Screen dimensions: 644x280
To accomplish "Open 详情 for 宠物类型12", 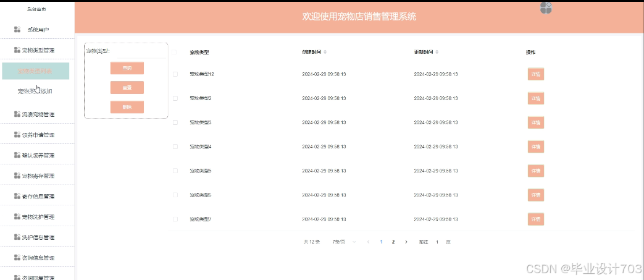I will (535, 74).
